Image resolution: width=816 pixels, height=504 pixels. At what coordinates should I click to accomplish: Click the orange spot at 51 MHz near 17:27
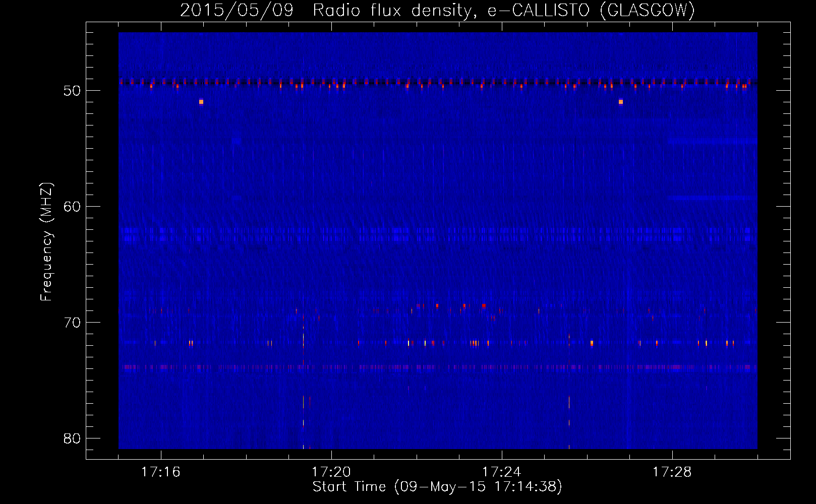pos(621,102)
